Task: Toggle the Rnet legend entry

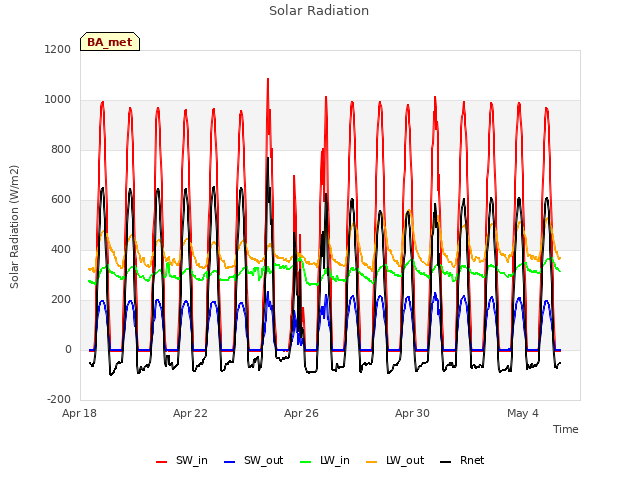Action: (x=462, y=461)
